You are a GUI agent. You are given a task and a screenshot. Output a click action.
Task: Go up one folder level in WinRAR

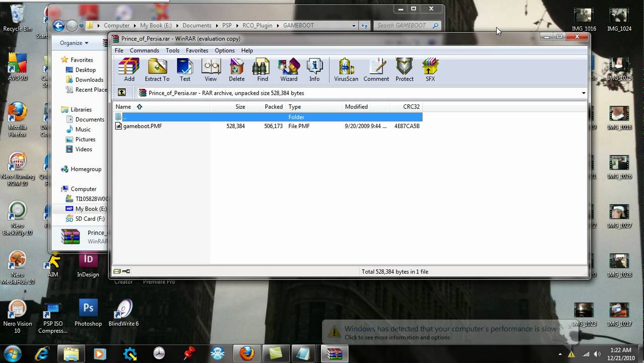[121, 93]
